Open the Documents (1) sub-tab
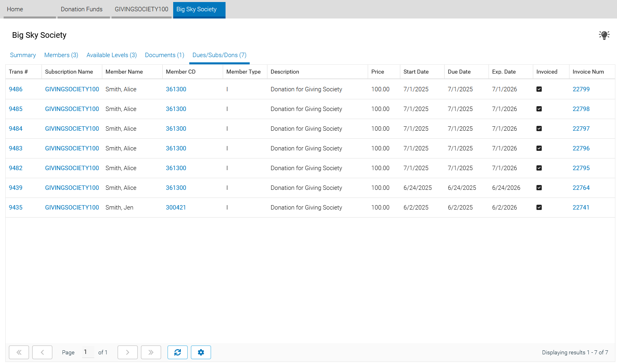This screenshot has height=364, width=617. coord(164,55)
